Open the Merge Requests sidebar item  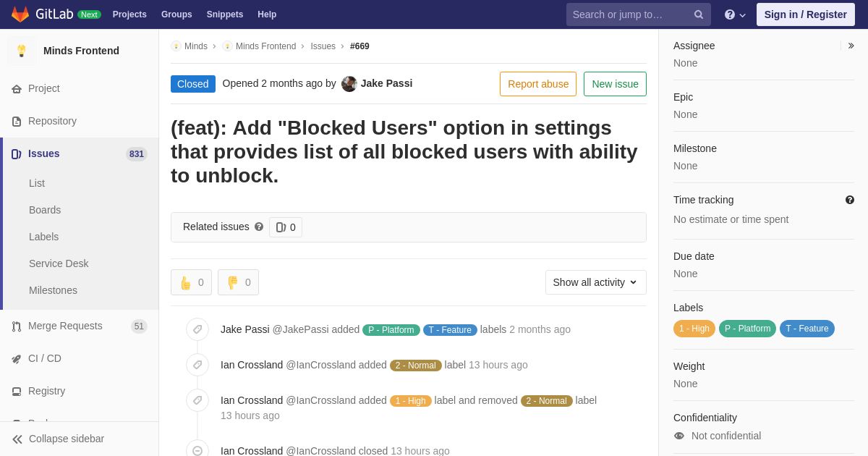pos(65,326)
